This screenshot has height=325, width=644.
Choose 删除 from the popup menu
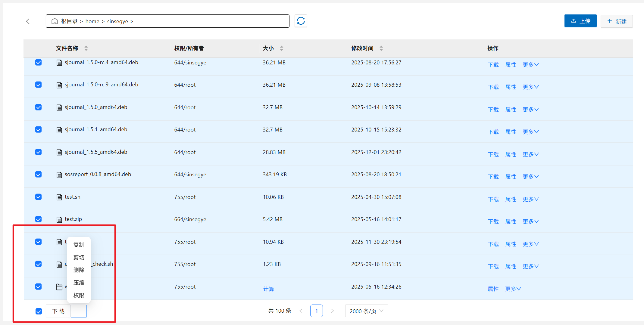79,270
